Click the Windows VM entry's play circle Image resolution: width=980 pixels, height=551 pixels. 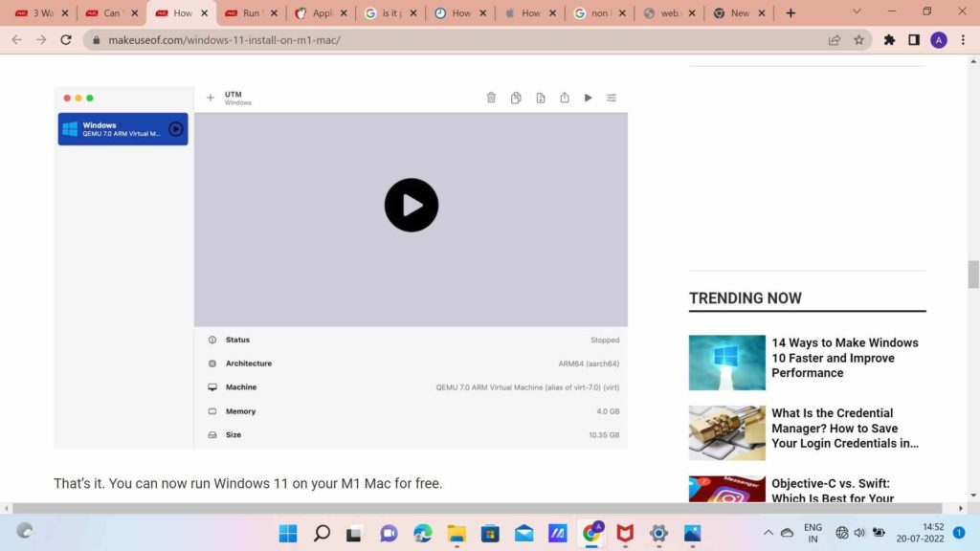tap(176, 129)
